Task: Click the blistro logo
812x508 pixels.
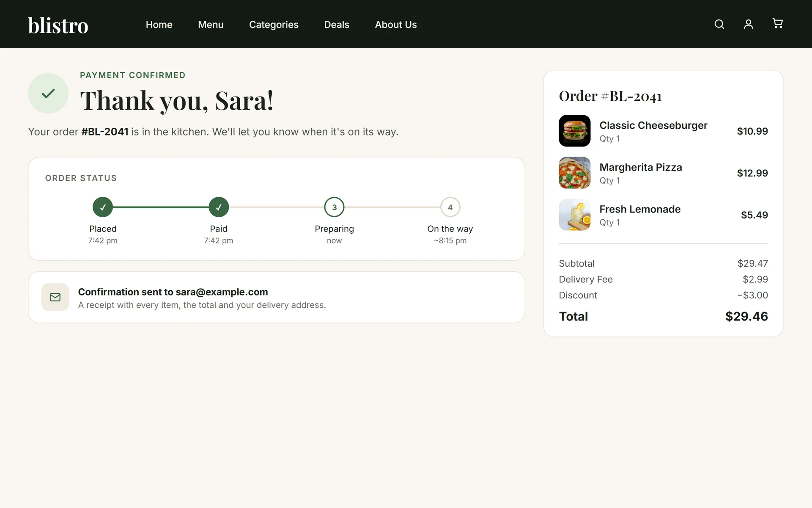Action: click(x=58, y=25)
